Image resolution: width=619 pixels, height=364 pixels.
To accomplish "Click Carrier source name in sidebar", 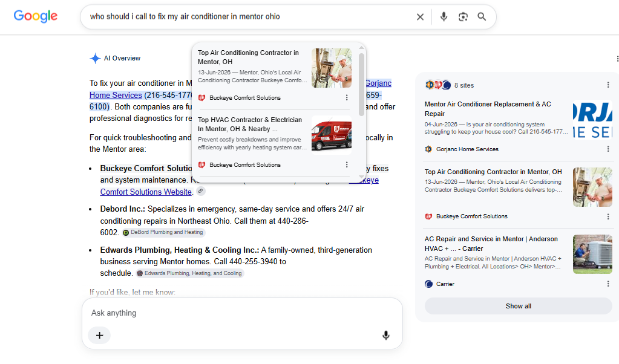I will tap(445, 284).
